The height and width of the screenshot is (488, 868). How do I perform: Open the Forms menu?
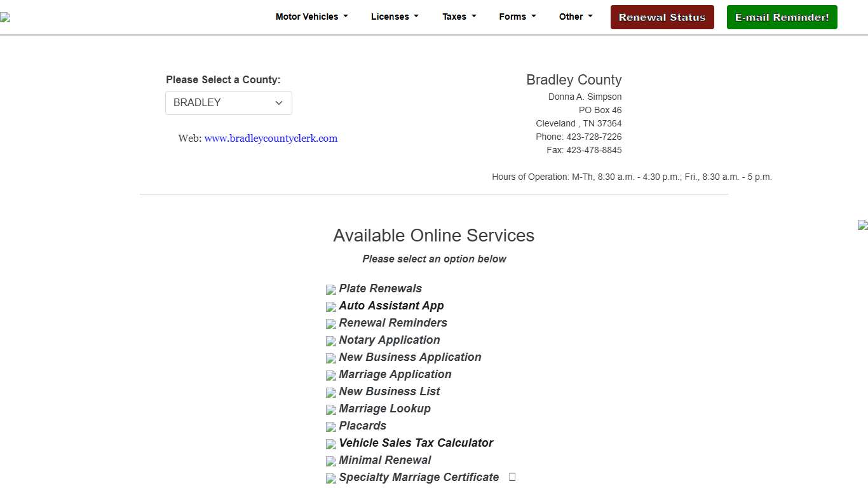click(517, 17)
